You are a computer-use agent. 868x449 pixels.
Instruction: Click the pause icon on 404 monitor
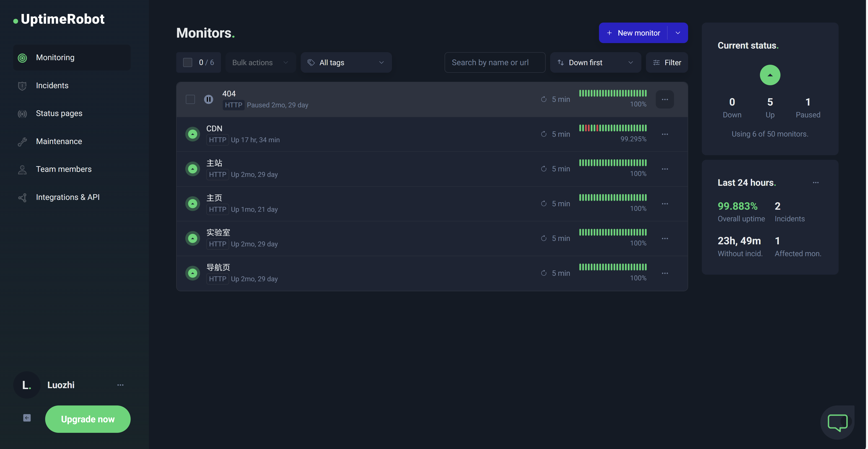209,99
